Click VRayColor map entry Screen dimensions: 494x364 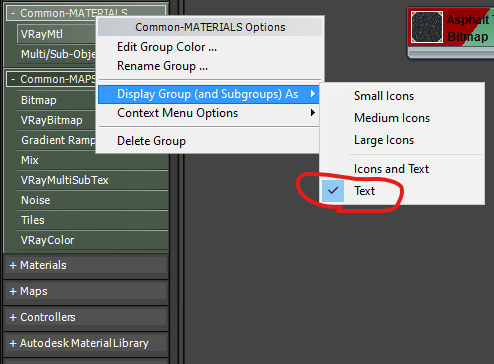point(92,240)
